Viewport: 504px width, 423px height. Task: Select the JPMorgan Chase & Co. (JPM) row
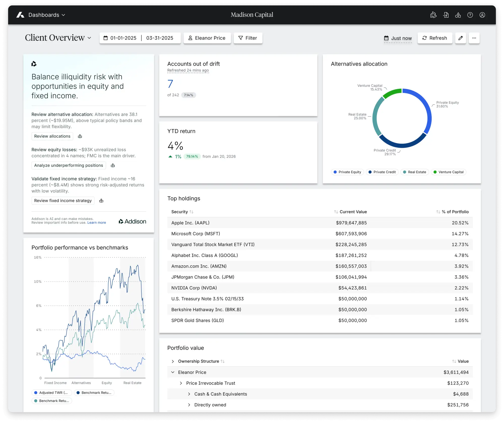click(320, 277)
